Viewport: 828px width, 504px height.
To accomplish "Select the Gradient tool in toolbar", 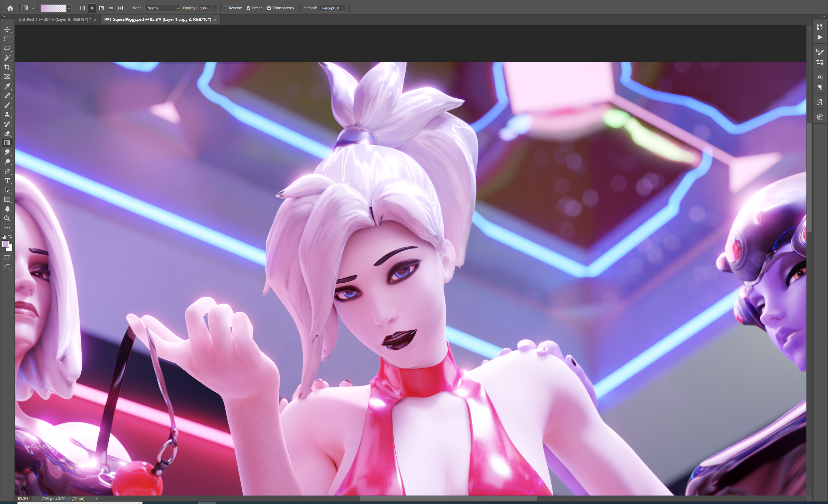I will tap(7, 143).
